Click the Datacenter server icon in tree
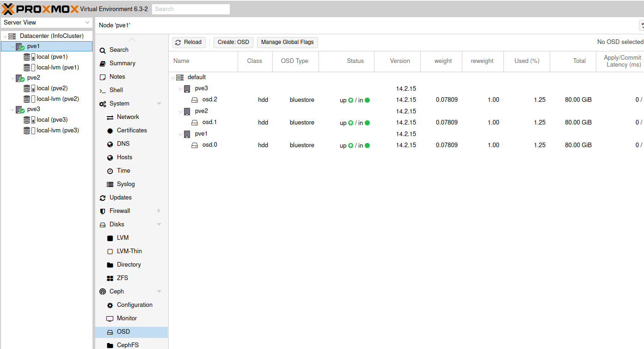The image size is (644, 349). point(12,36)
